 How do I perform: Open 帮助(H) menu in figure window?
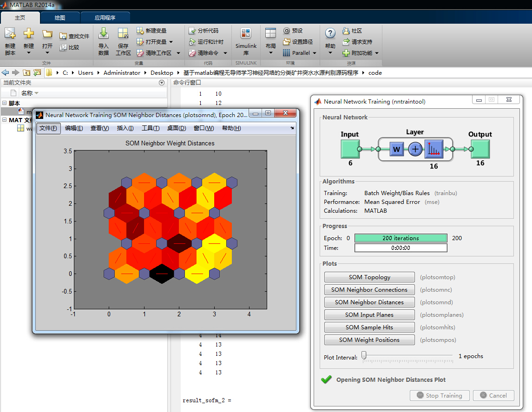click(x=231, y=128)
